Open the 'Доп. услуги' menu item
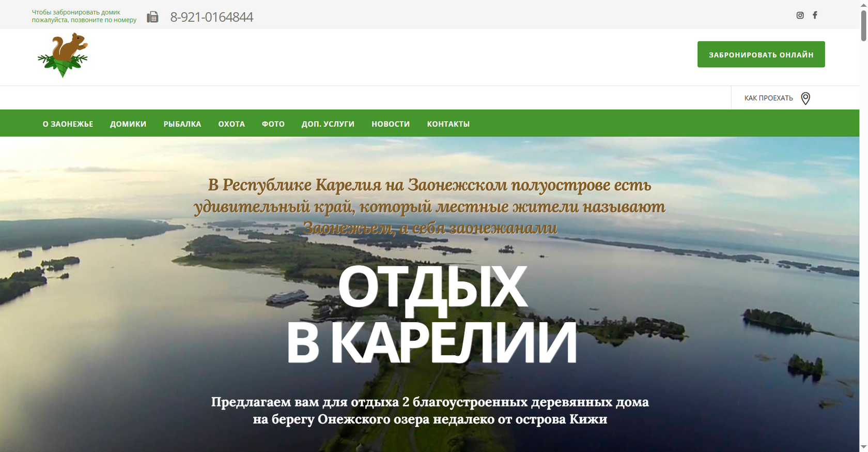Image resolution: width=868 pixels, height=452 pixels. click(328, 124)
